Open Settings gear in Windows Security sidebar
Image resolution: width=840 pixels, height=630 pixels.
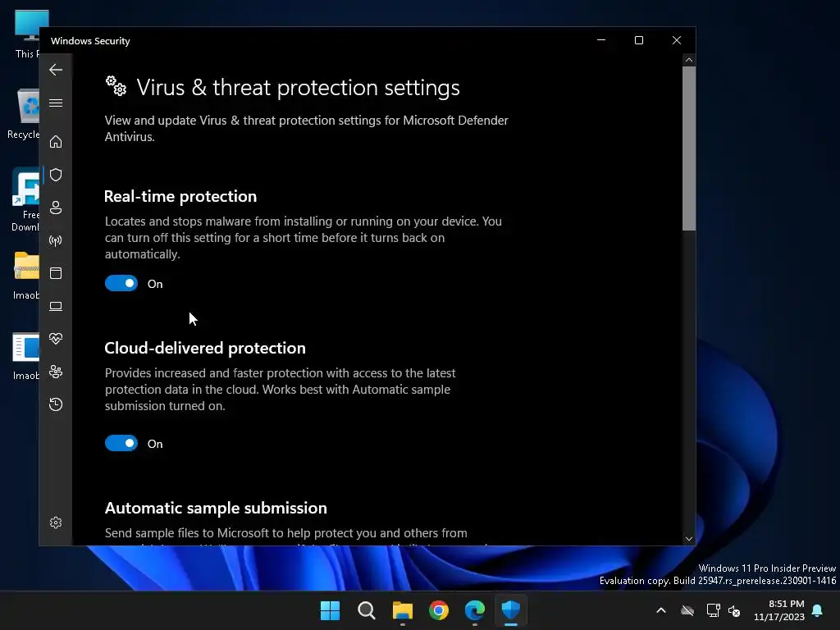56,523
